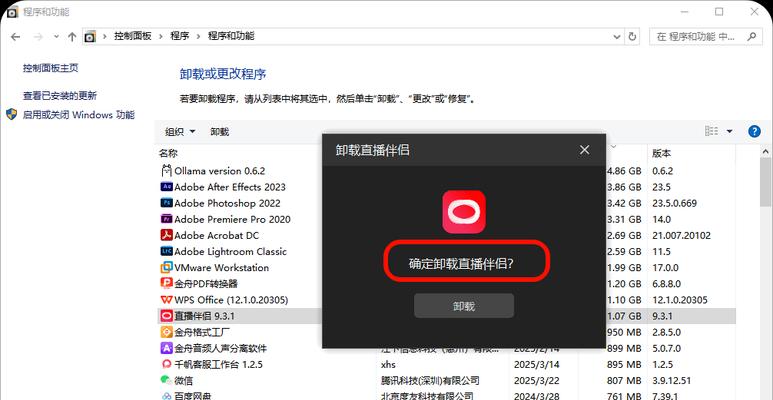Select the 金舟格式工厂 entry
This screenshot has width=773, height=400.
tap(202, 332)
